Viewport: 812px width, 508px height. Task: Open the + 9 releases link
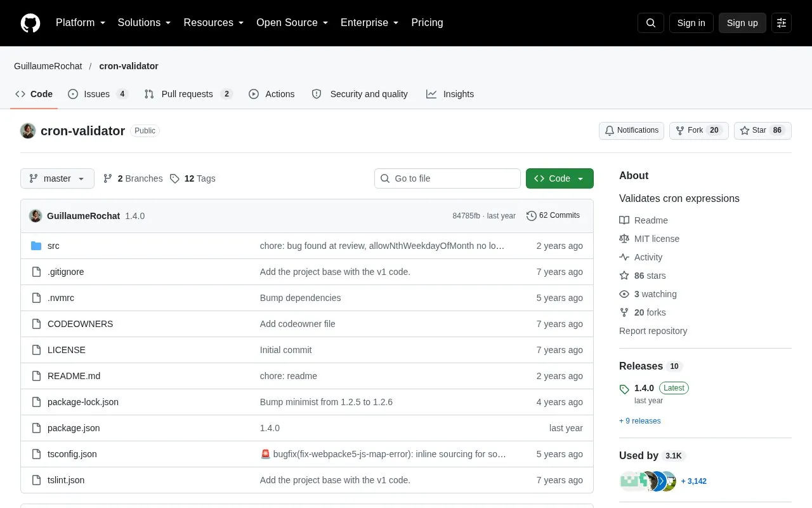tap(640, 421)
